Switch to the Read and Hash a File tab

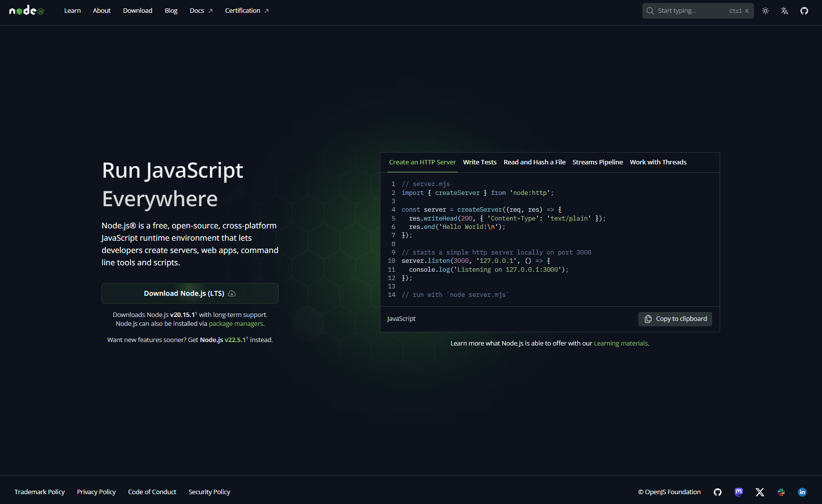pos(535,162)
